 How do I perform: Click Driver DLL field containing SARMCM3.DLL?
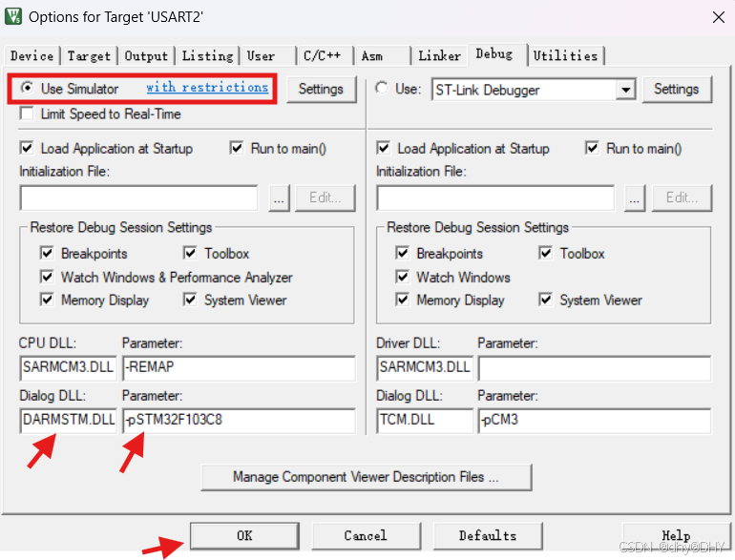coord(425,367)
